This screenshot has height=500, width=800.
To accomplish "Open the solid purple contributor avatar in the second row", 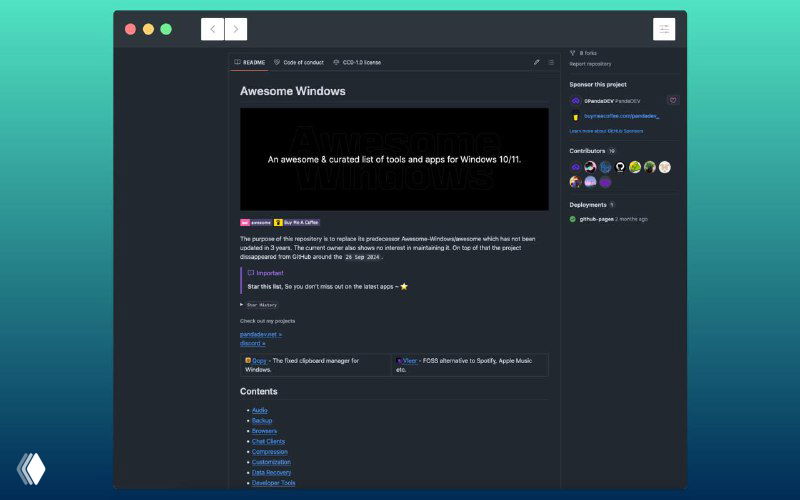I will pyautogui.click(x=605, y=182).
